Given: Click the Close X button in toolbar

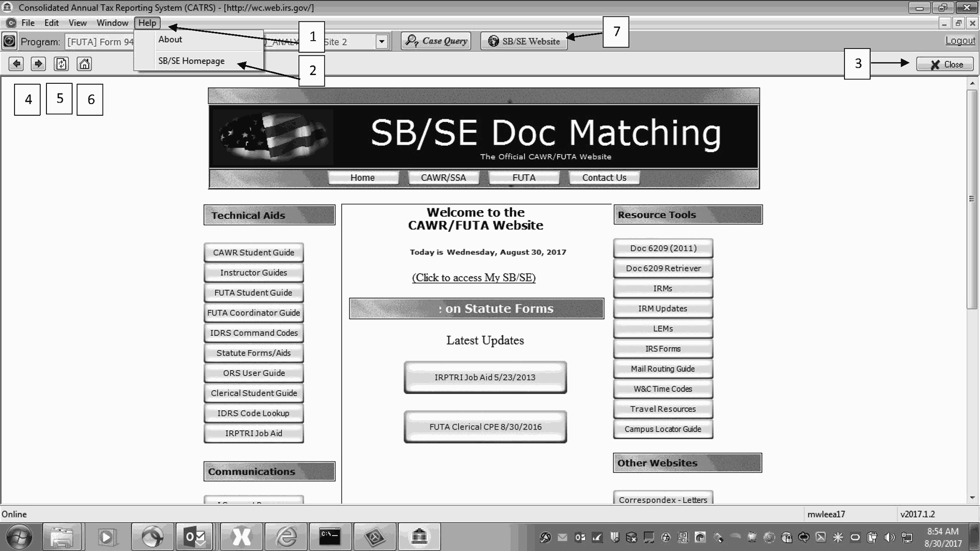Looking at the screenshot, I should (x=945, y=64).
